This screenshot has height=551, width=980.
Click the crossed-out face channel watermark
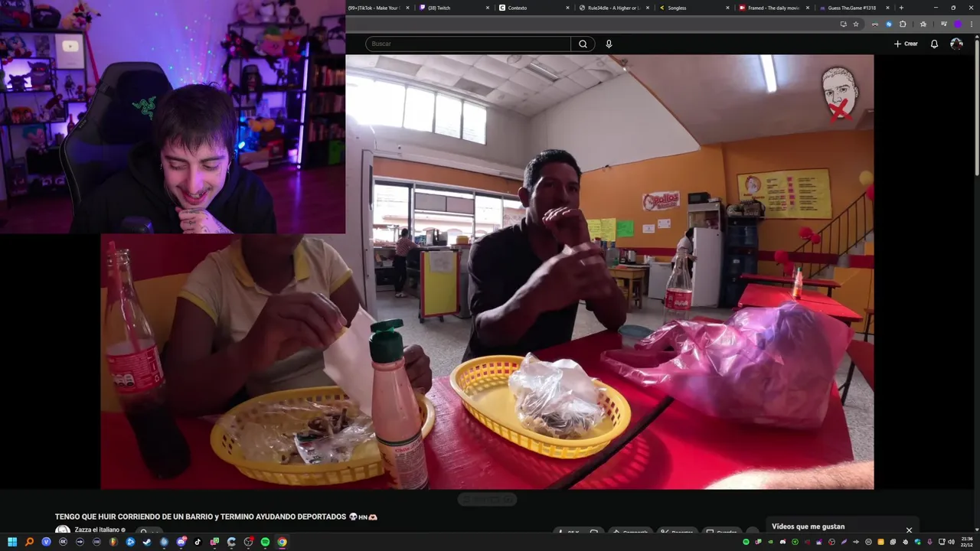click(x=840, y=93)
